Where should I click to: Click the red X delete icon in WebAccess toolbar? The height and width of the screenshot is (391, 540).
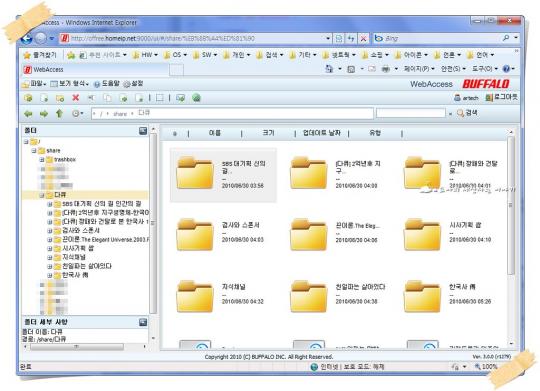[76, 98]
